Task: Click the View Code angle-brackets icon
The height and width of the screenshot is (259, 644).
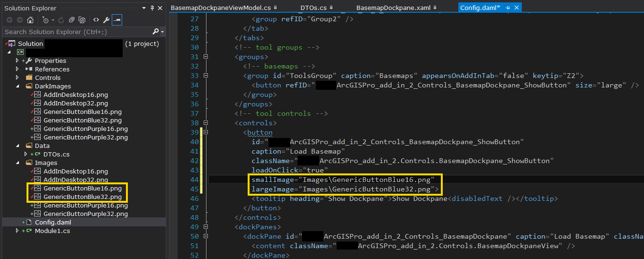Action: point(96,20)
